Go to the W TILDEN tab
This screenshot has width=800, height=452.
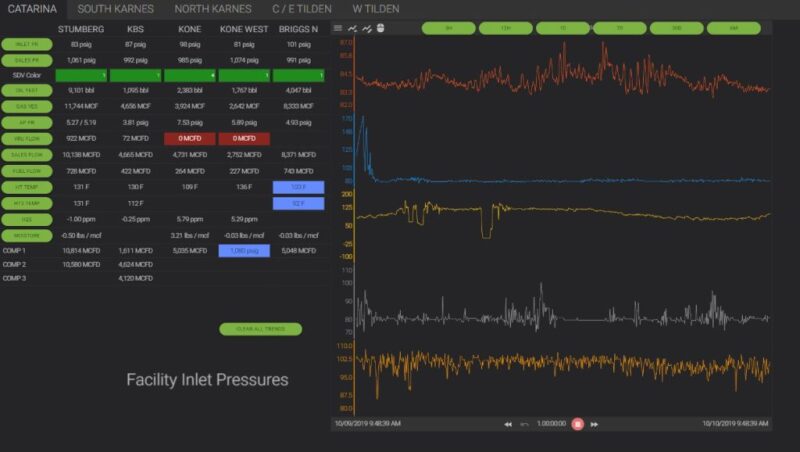[x=376, y=9]
